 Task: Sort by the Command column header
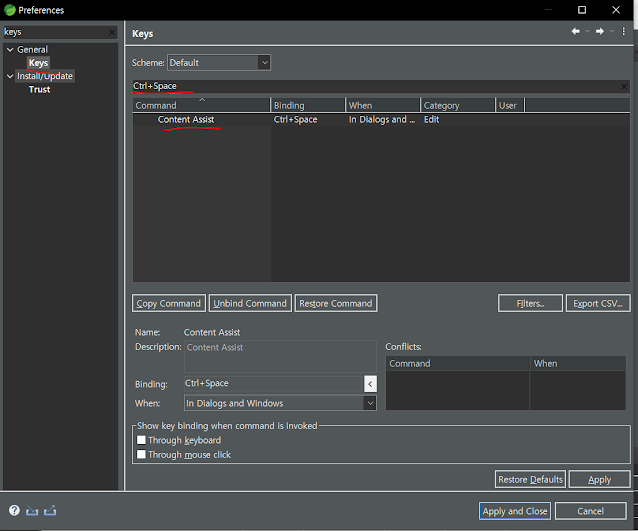[201, 105]
